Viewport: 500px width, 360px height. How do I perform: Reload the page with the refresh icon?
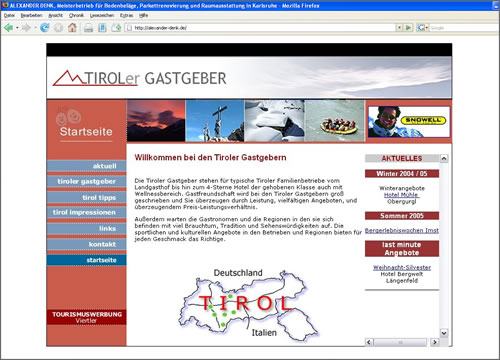[x=44, y=28]
